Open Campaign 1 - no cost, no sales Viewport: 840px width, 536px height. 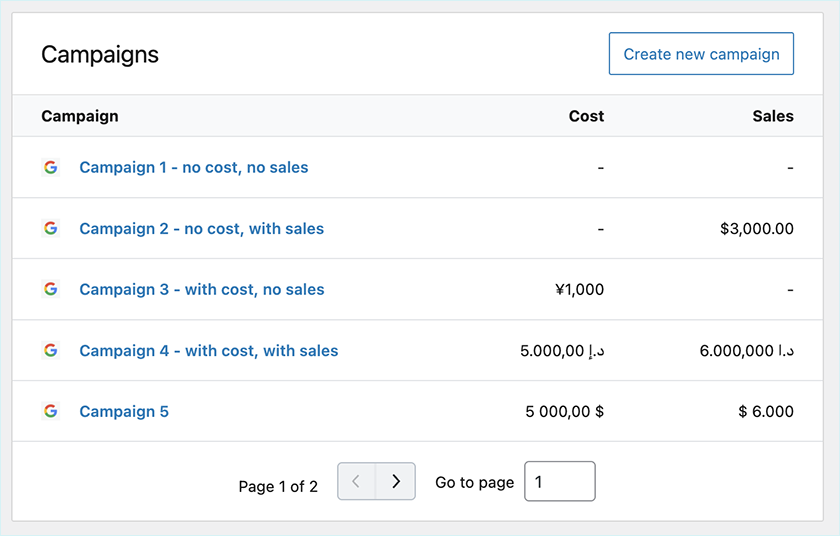tap(194, 168)
